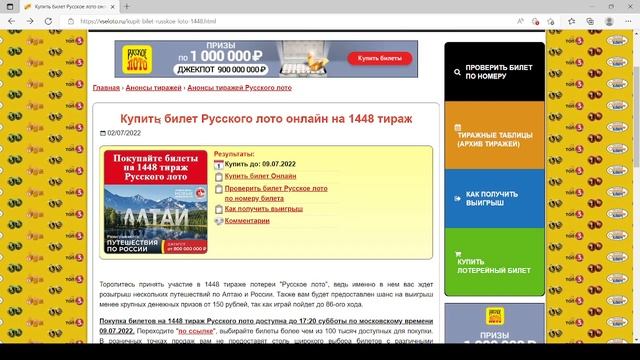Image resolution: width=640 pixels, height=360 pixels.
Task: Click the shopping cart icon in the green tile
Action: pos(458,254)
